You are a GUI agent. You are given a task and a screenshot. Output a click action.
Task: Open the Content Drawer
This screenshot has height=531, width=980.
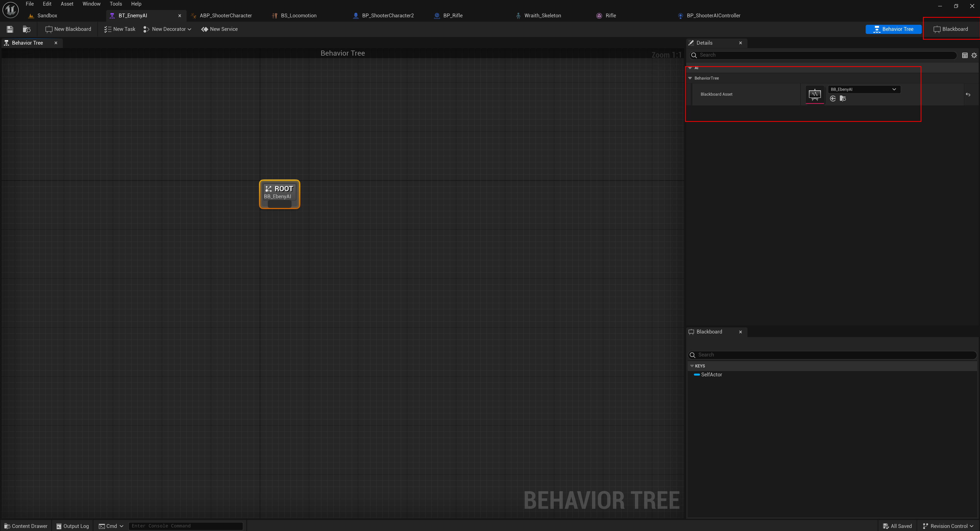click(26, 526)
